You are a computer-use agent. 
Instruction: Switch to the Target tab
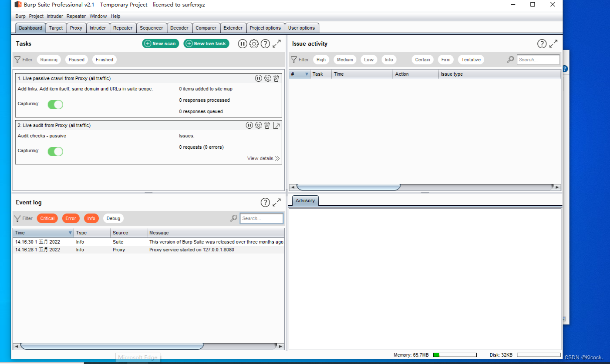click(56, 28)
